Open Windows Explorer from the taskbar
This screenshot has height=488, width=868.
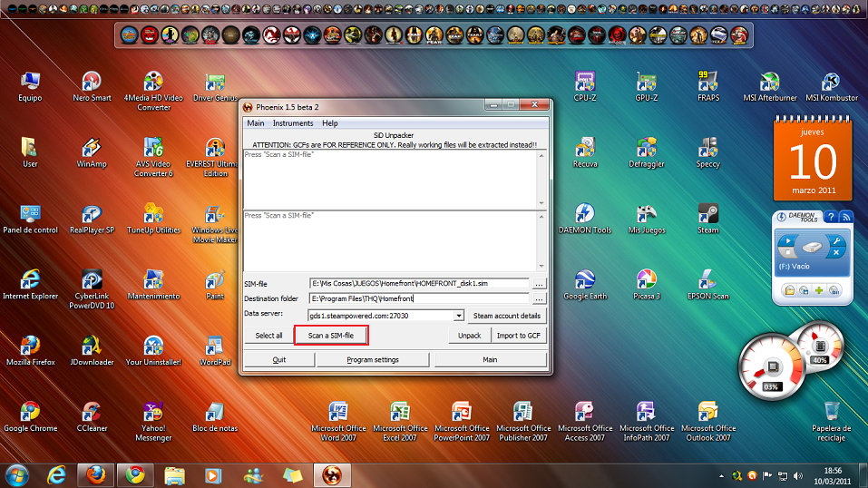coord(174,475)
